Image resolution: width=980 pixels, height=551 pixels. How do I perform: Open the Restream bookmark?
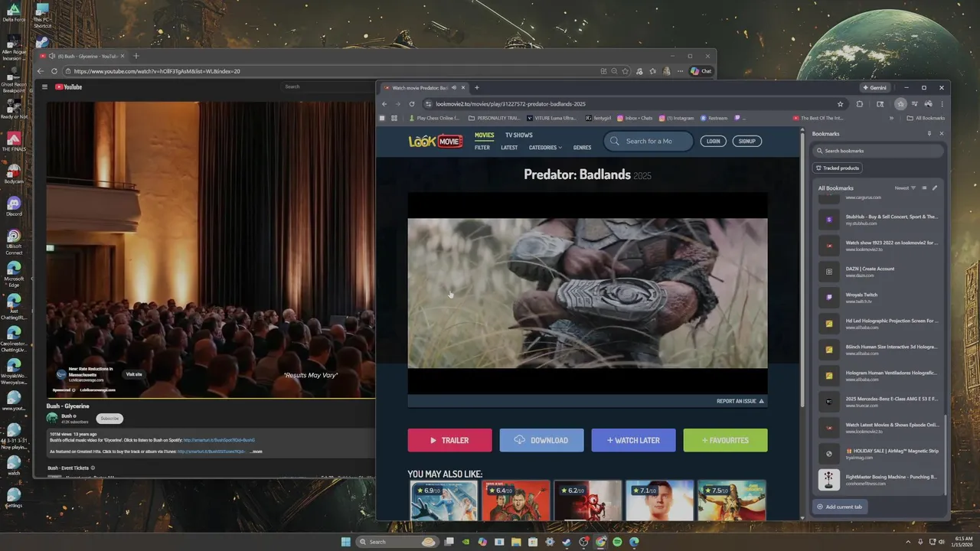pos(714,118)
